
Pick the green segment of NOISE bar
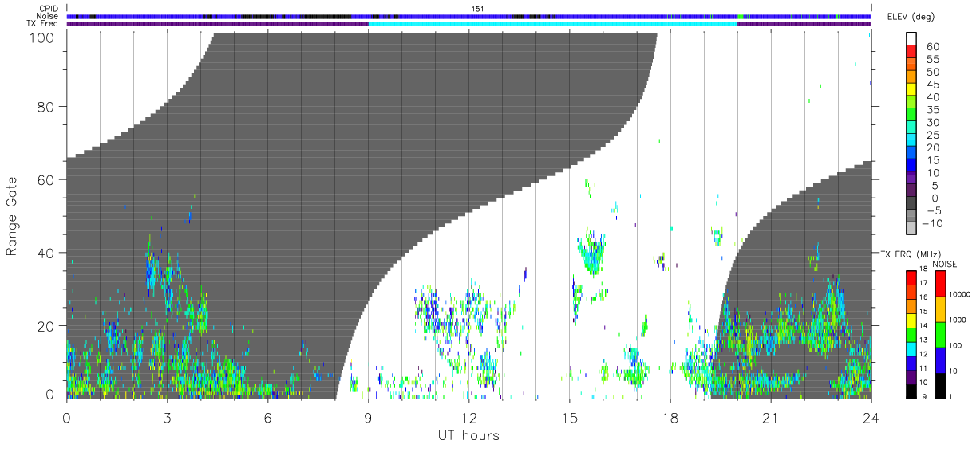click(x=941, y=335)
